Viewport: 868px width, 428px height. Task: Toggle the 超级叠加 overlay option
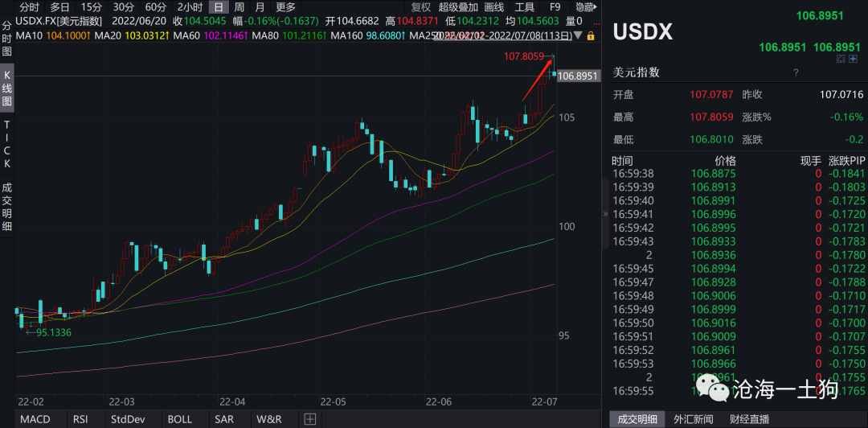pyautogui.click(x=458, y=7)
